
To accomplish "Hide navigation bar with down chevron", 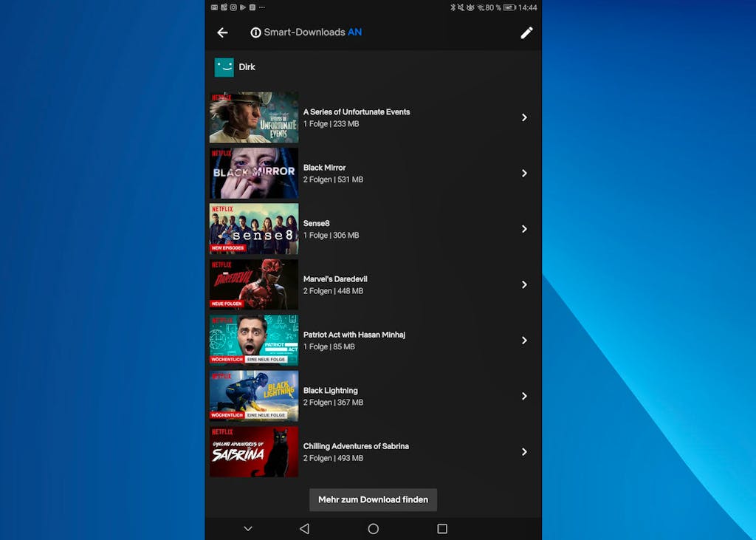I will click(x=248, y=529).
